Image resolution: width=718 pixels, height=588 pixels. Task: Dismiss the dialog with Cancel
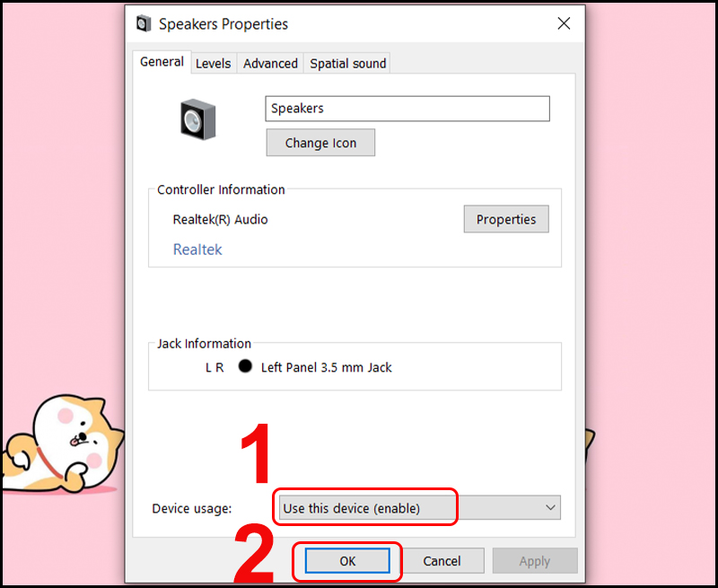pyautogui.click(x=442, y=561)
